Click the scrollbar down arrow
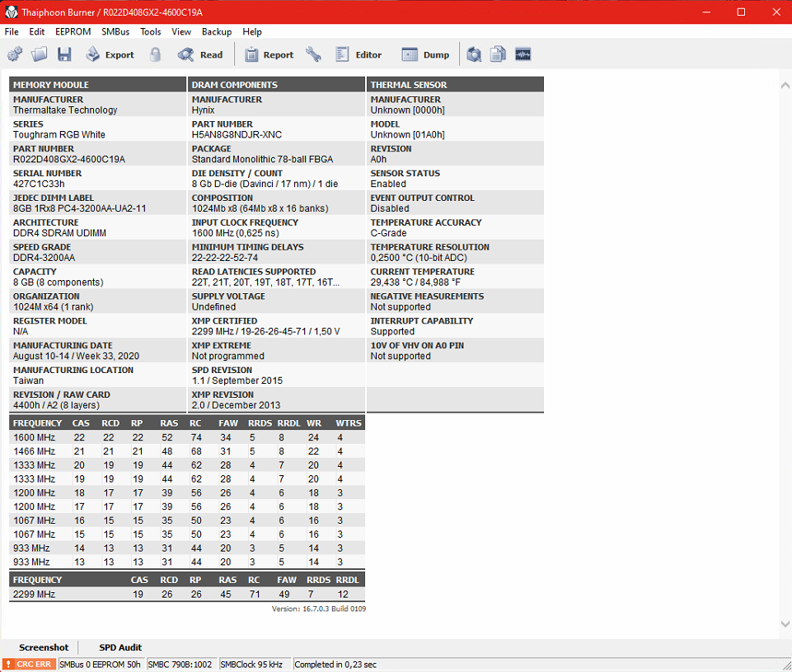 (x=785, y=624)
